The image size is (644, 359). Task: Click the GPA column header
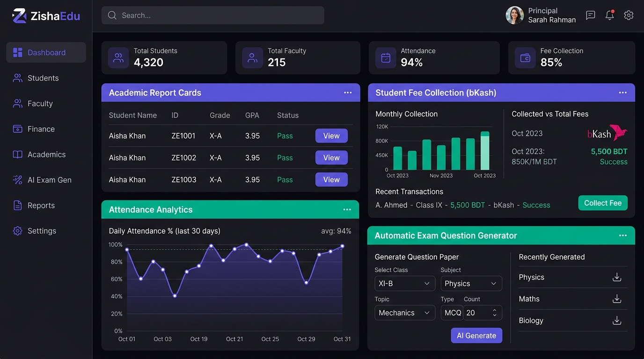coord(252,115)
